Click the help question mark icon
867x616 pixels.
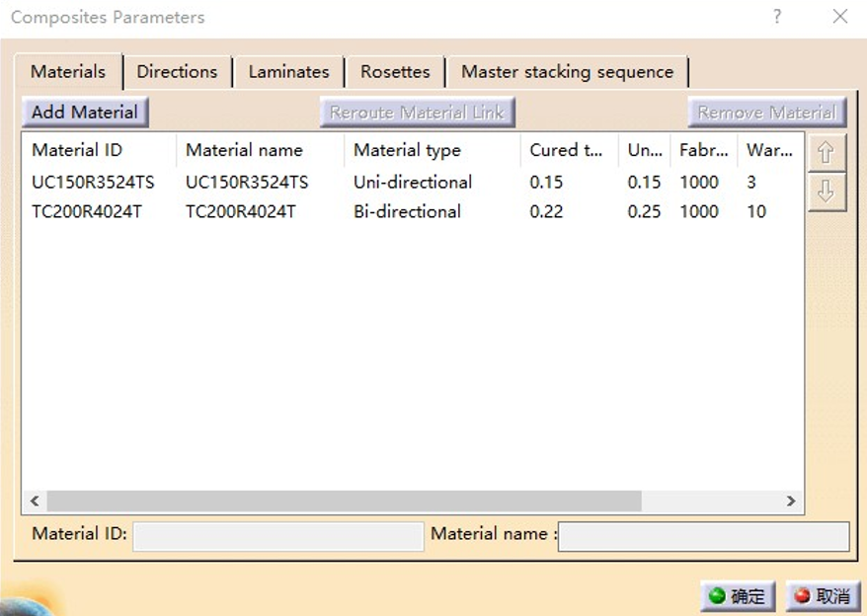pos(777,17)
